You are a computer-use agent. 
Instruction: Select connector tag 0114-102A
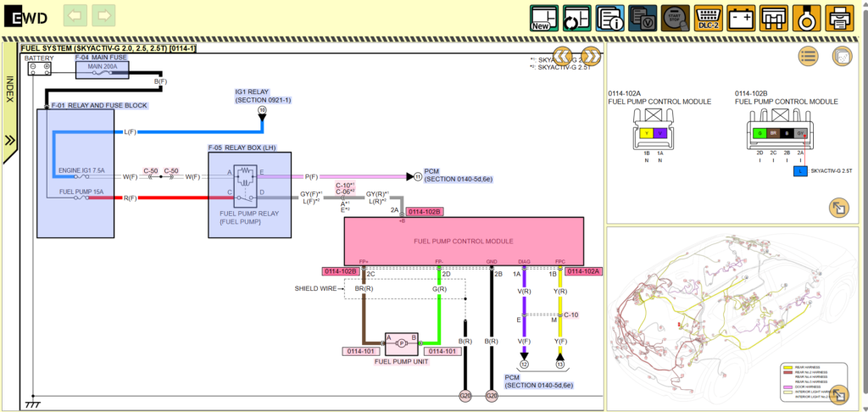[584, 271]
